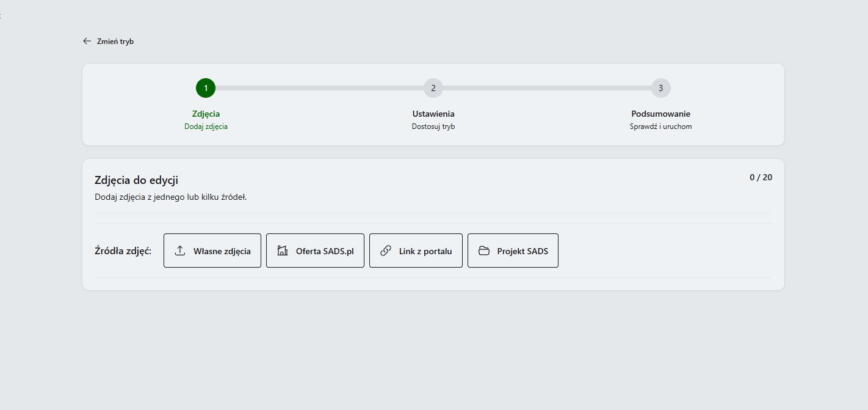Click the progress bar between steps 1 and 2
Viewport: 868px width, 410px height.
point(319,88)
